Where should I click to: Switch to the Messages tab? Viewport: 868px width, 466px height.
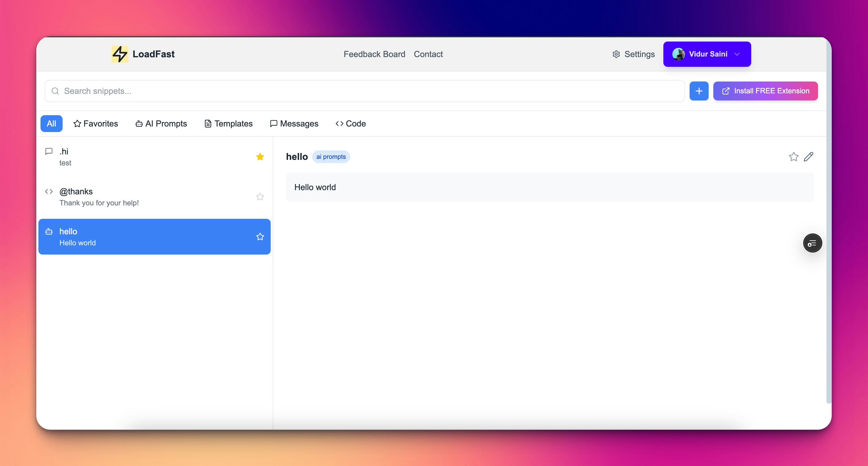click(x=294, y=124)
